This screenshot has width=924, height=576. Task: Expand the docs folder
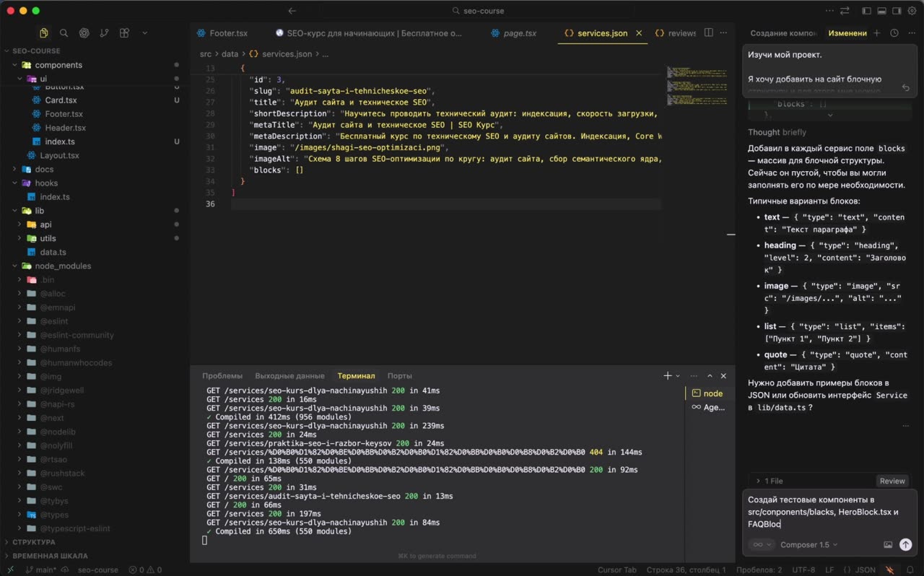click(x=44, y=169)
